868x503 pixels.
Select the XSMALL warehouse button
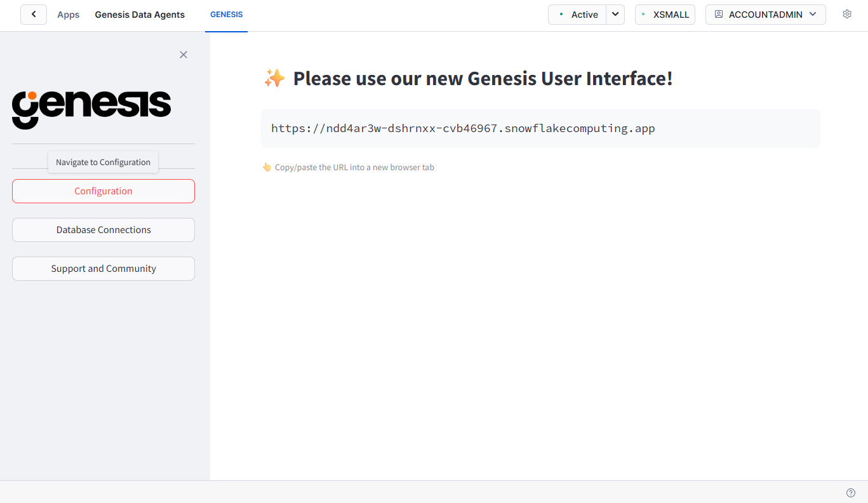665,15
